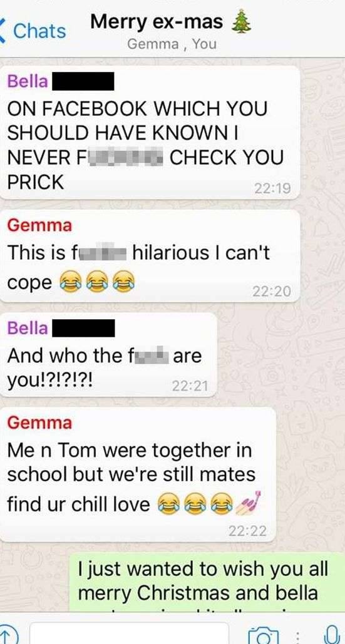Tap the Christmas tree emoji in title

pos(241,22)
